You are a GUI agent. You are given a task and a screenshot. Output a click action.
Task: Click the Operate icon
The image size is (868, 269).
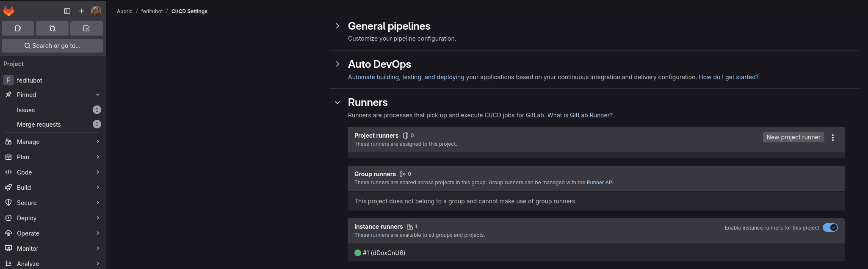8,233
